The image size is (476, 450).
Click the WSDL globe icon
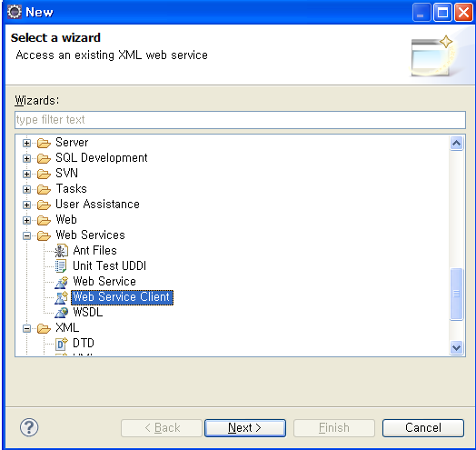(x=61, y=313)
